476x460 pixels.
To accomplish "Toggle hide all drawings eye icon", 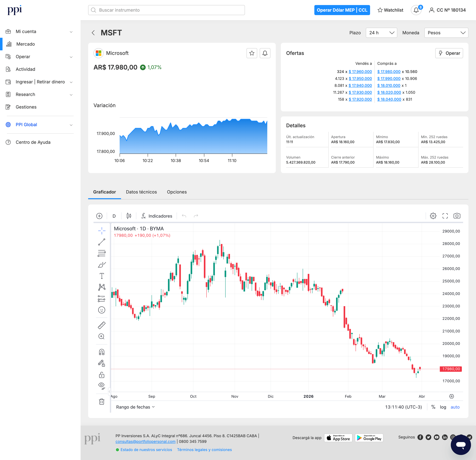I will pos(102,386).
